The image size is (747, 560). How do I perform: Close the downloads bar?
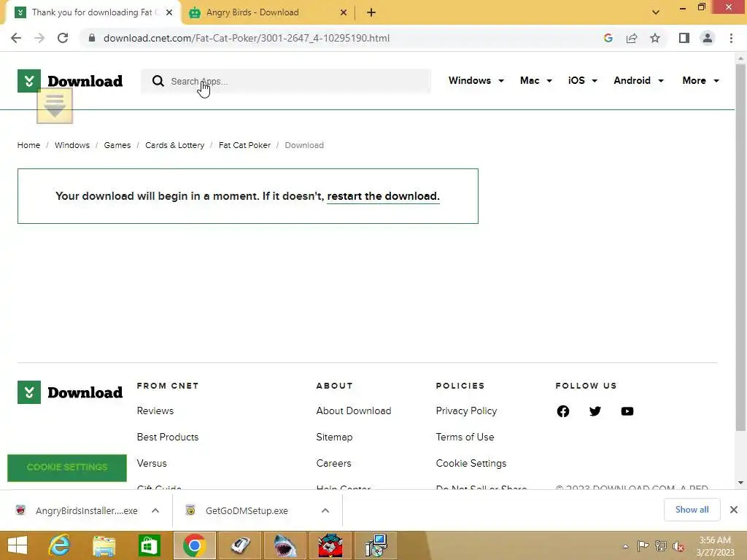(734, 510)
